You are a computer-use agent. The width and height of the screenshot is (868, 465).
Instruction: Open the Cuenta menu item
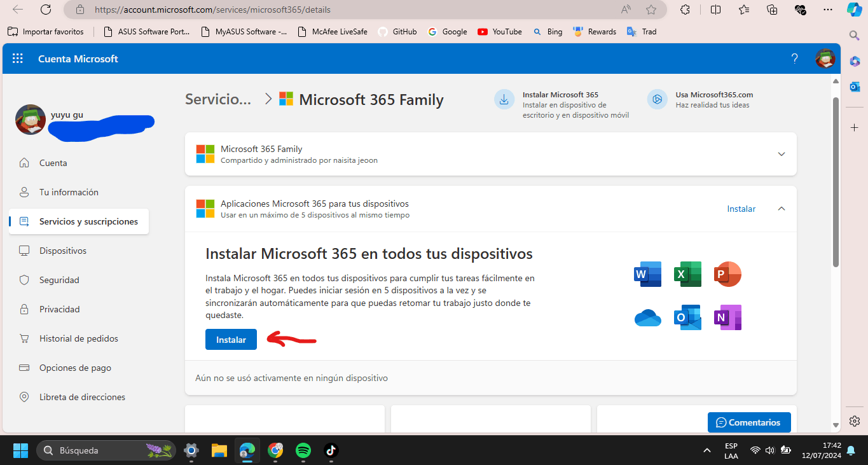tap(78, 163)
